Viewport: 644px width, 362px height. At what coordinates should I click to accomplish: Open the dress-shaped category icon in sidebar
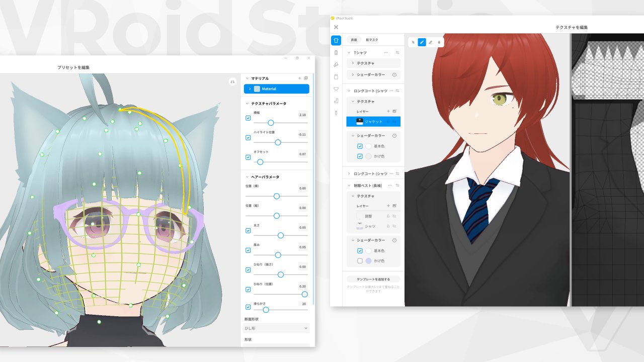(x=336, y=77)
